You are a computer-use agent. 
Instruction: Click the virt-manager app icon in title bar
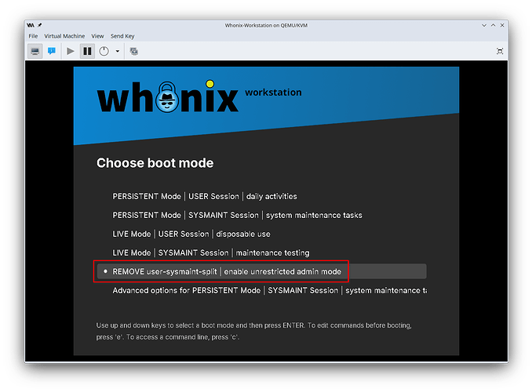pyautogui.click(x=31, y=25)
